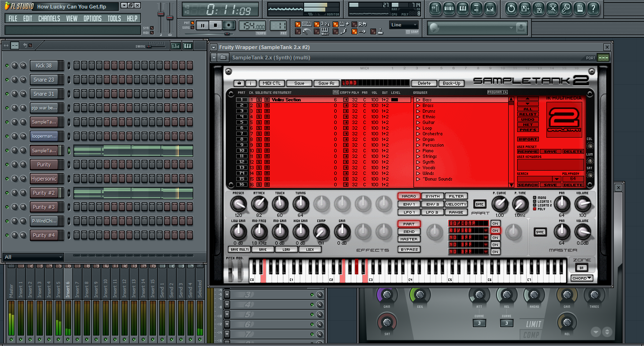
Task: Open the TOOLS menu
Action: (114, 18)
